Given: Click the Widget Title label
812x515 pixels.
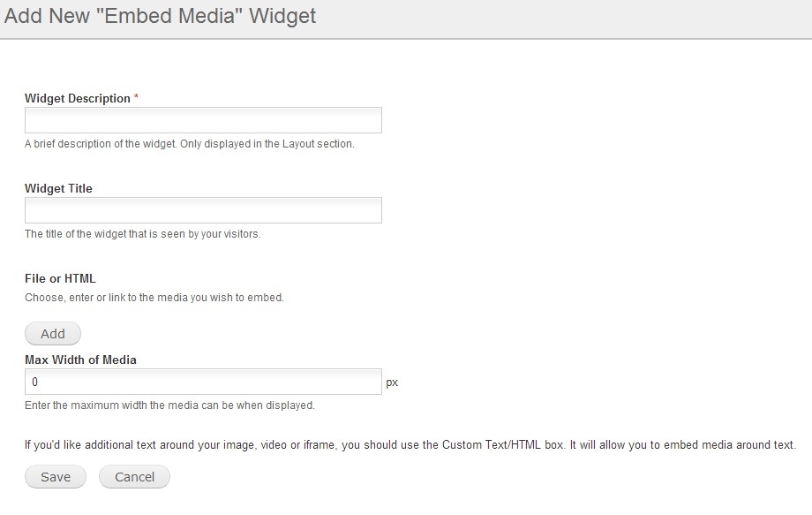Looking at the screenshot, I should tap(58, 188).
